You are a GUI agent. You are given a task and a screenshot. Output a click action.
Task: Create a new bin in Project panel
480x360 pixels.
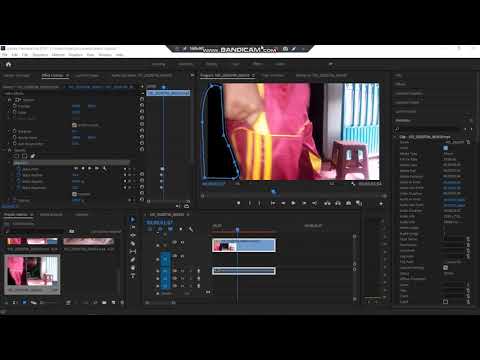coord(104,302)
